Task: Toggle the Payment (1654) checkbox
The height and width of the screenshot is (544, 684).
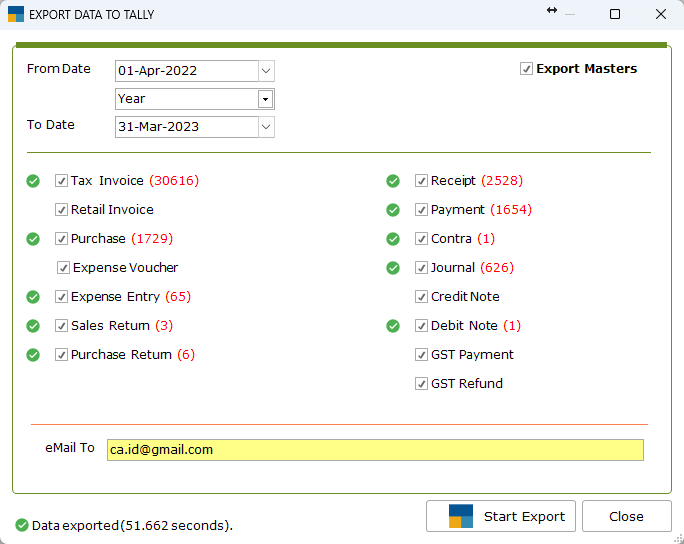Action: coord(421,210)
